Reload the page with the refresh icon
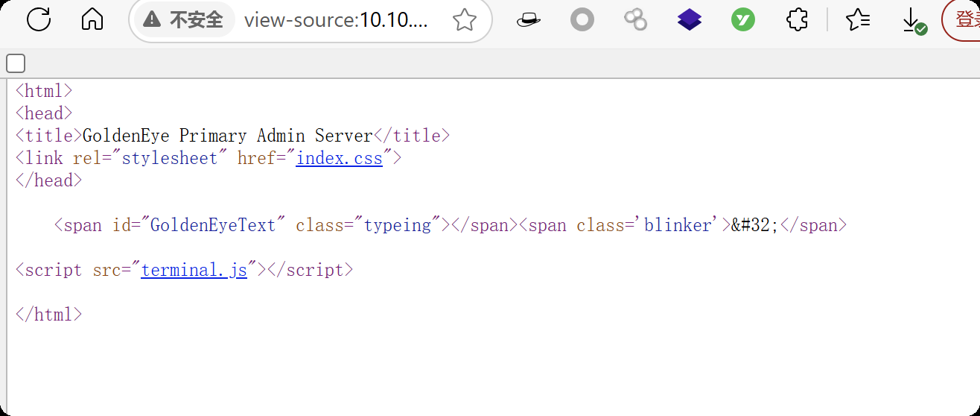Viewport: 980px width, 416px height. 39,19
